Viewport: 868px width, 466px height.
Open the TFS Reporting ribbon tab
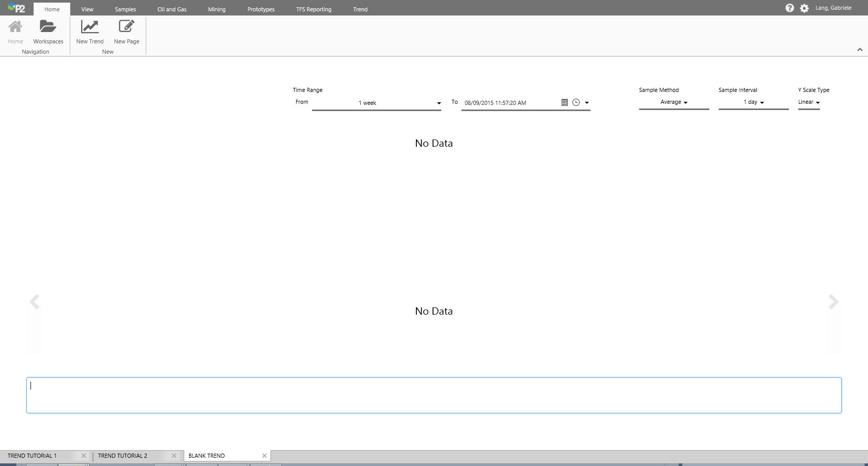pos(314,9)
